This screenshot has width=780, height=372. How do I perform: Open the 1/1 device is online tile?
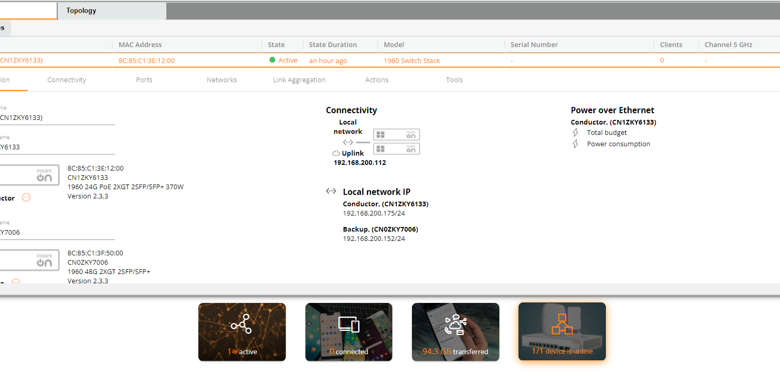(562, 332)
